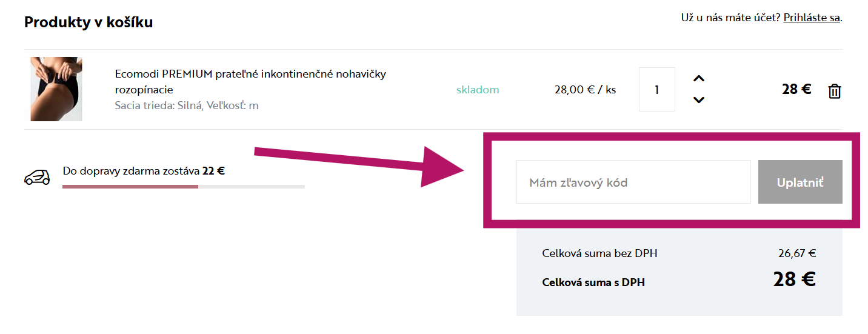Click the "skladom" availability status
868x334 pixels.
tap(478, 90)
